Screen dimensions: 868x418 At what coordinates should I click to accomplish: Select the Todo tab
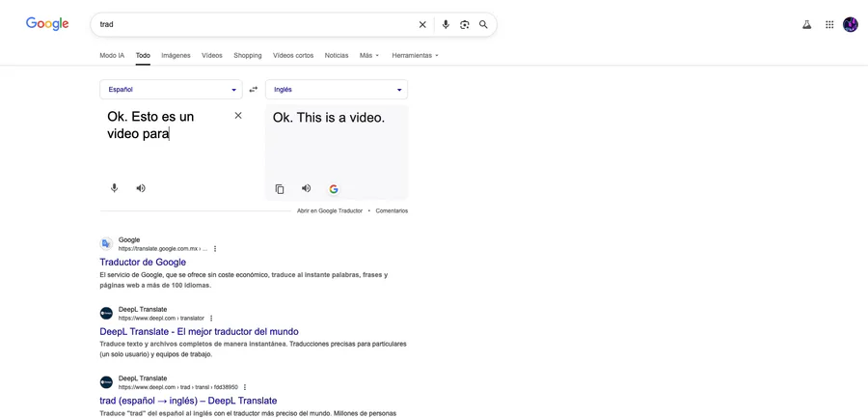point(143,55)
